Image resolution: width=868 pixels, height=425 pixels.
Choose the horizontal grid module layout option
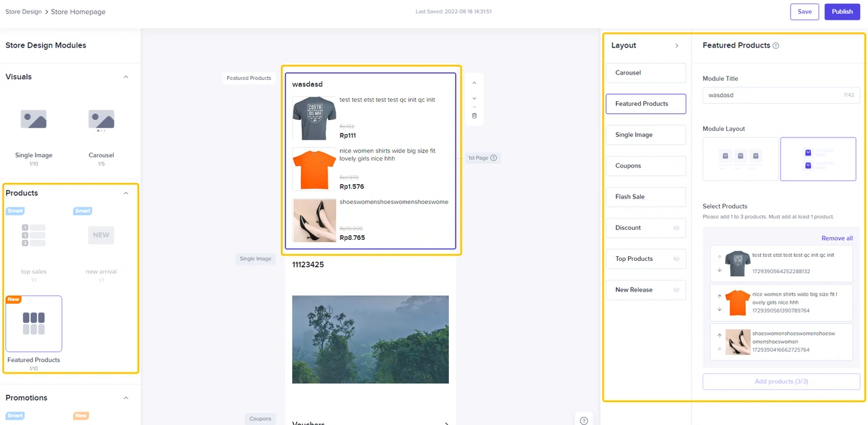740,159
